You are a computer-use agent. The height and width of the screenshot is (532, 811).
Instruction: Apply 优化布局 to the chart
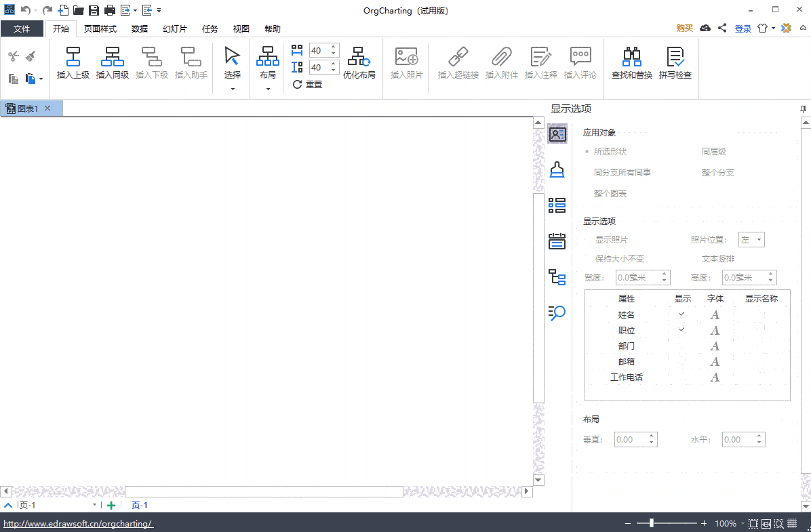point(359,64)
